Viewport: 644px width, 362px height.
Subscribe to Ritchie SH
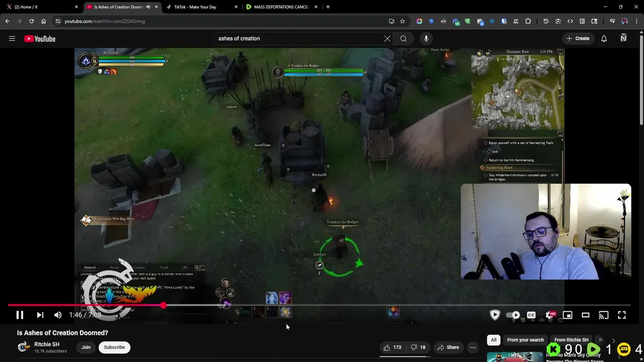click(x=114, y=347)
